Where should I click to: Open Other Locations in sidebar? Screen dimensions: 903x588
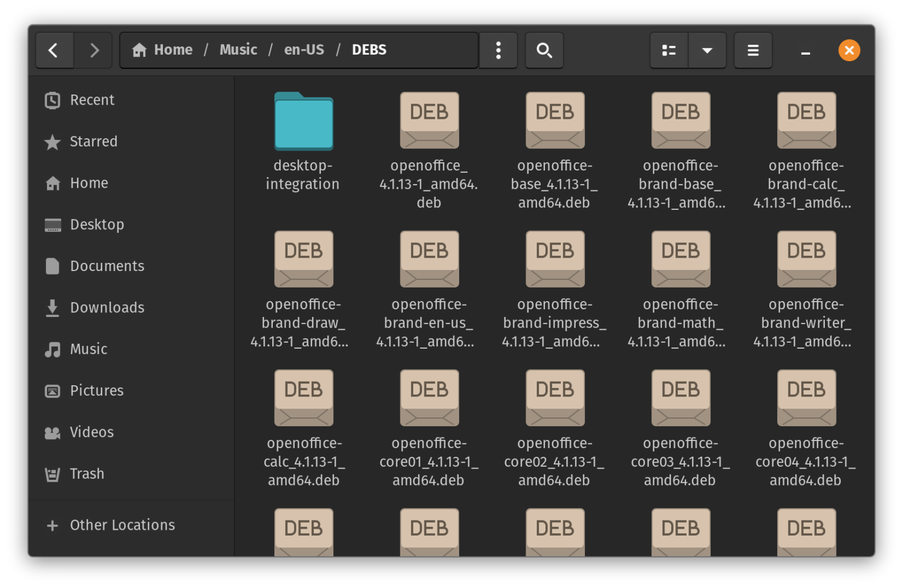tap(122, 525)
